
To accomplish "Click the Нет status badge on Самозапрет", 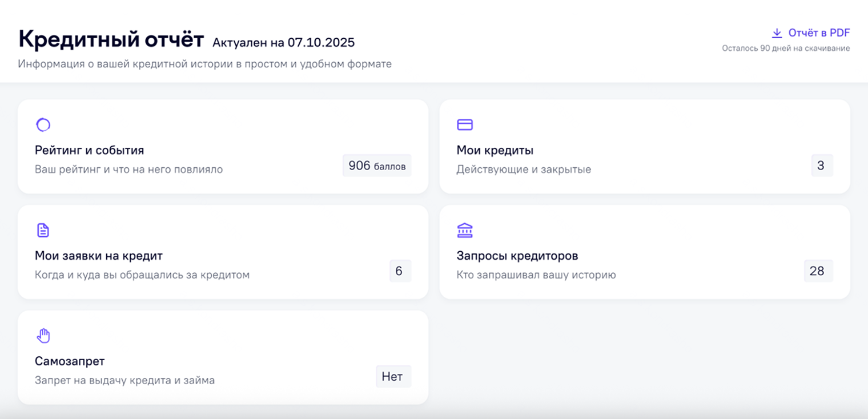I will tap(393, 376).
